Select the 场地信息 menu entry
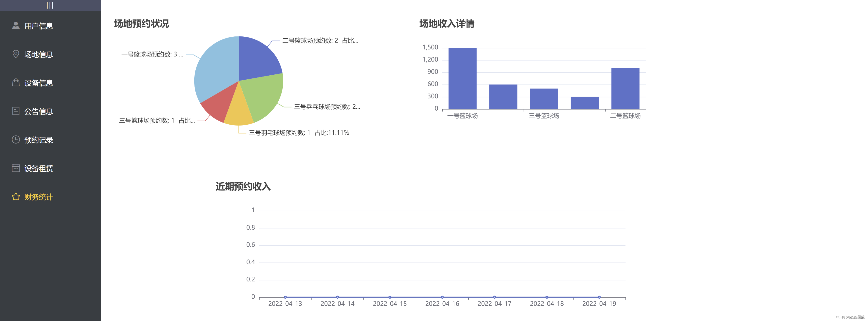The height and width of the screenshot is (321, 868). tap(38, 55)
